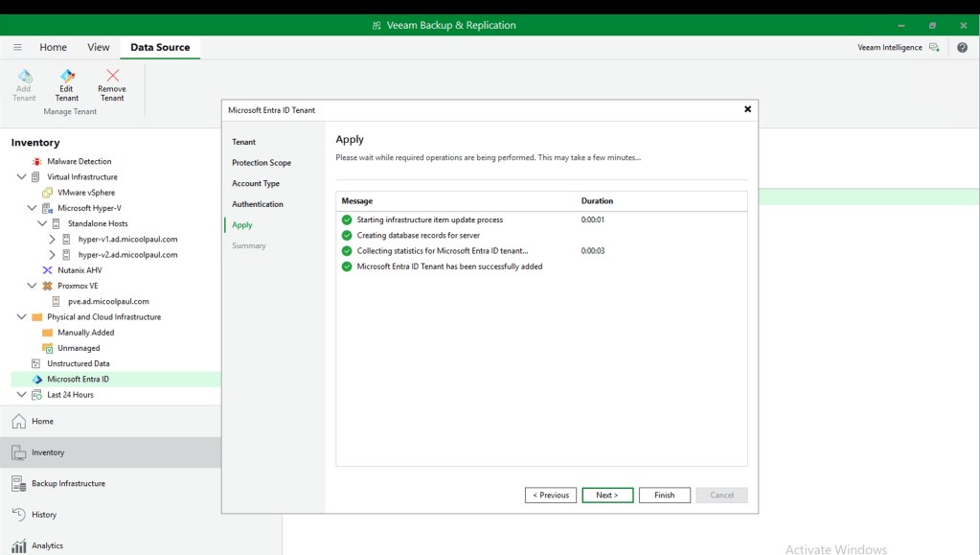Go to the Account Type wizard step
980x555 pixels.
click(256, 183)
